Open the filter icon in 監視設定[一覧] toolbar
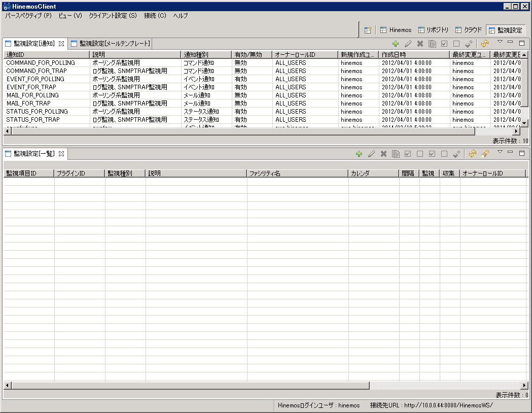 485,154
